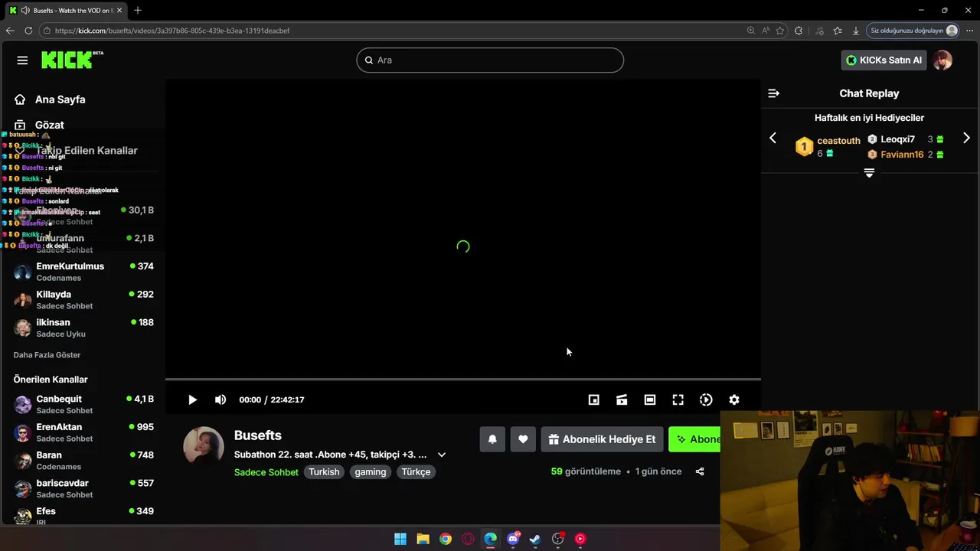Open OBS Studio from taskbar
Image resolution: width=980 pixels, height=551 pixels.
pos(557,539)
